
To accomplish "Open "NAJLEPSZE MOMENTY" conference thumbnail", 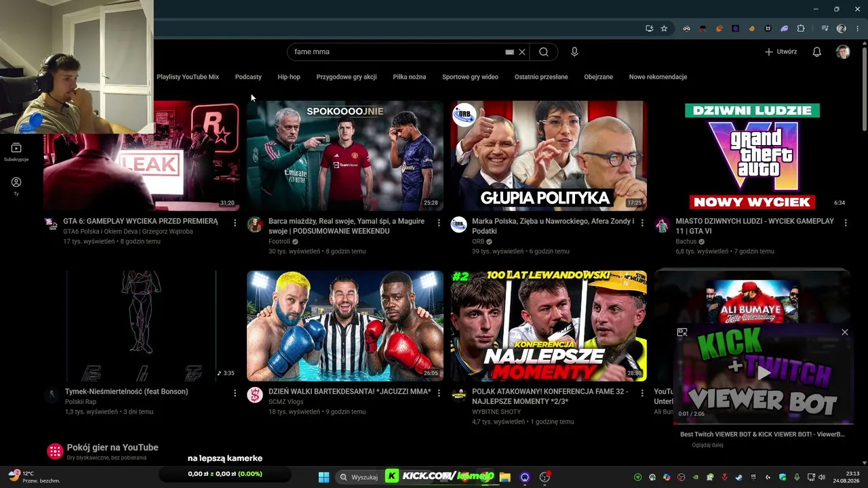I will (549, 326).
